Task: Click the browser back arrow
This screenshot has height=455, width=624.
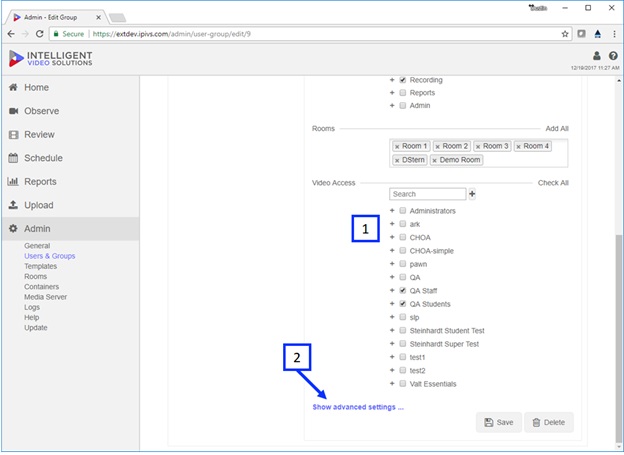Action: [11, 34]
